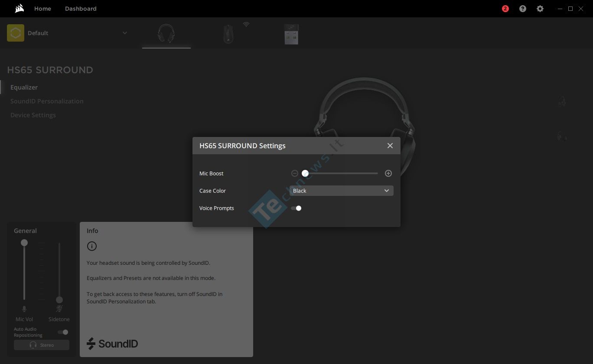Open the help question mark icon
The image size is (593, 364).
click(x=523, y=9)
